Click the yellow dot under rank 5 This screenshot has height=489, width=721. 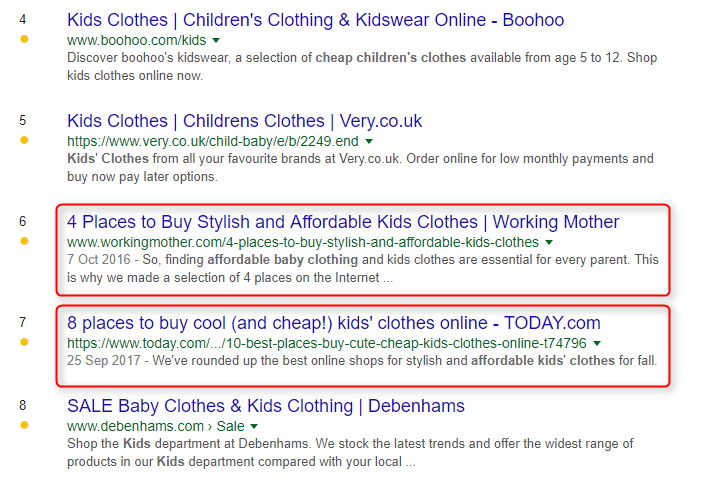pos(24,140)
